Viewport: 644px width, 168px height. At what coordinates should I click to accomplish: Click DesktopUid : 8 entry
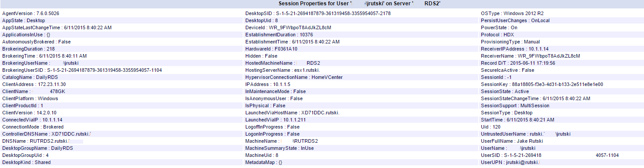(x=262, y=20)
